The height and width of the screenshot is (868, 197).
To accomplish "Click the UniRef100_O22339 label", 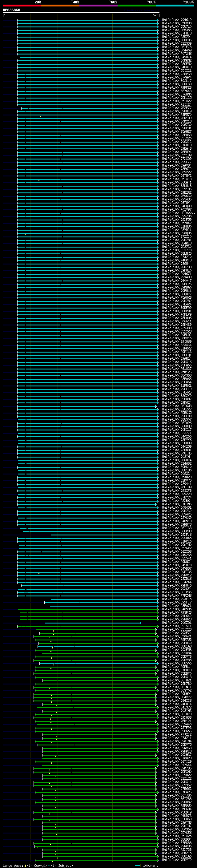I will [x=177, y=43].
